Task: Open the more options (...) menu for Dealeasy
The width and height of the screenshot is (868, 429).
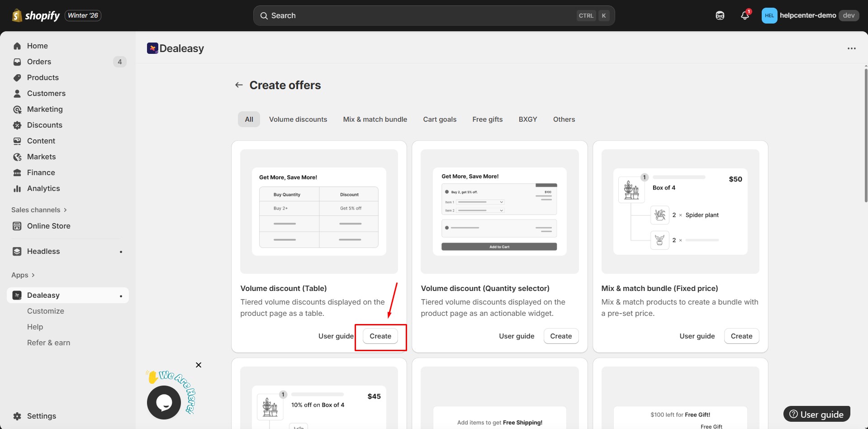Action: point(851,48)
